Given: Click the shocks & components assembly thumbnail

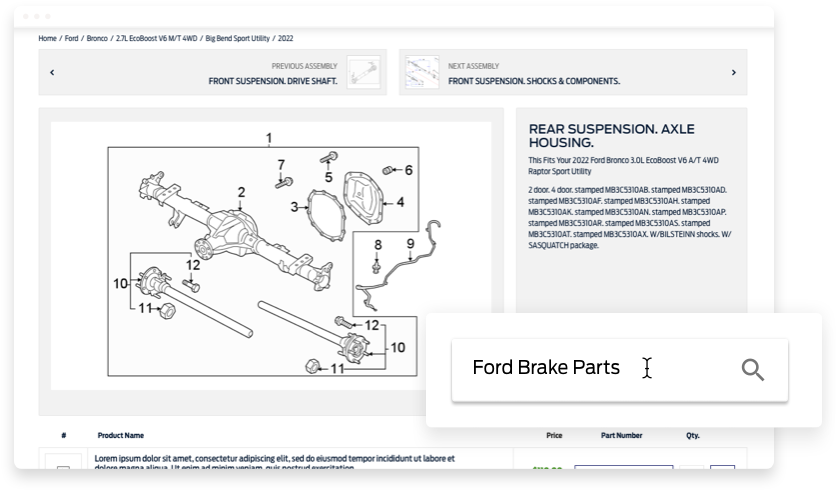Looking at the screenshot, I should tap(422, 72).
